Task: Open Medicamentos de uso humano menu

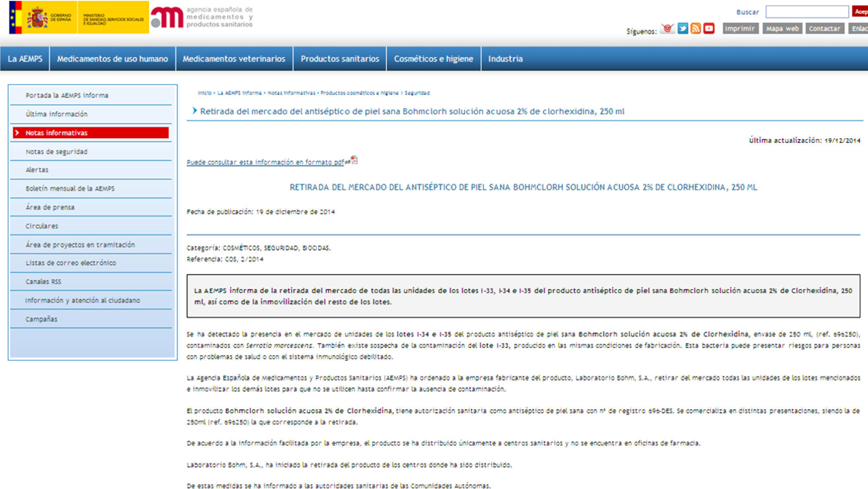Action: 112,59
